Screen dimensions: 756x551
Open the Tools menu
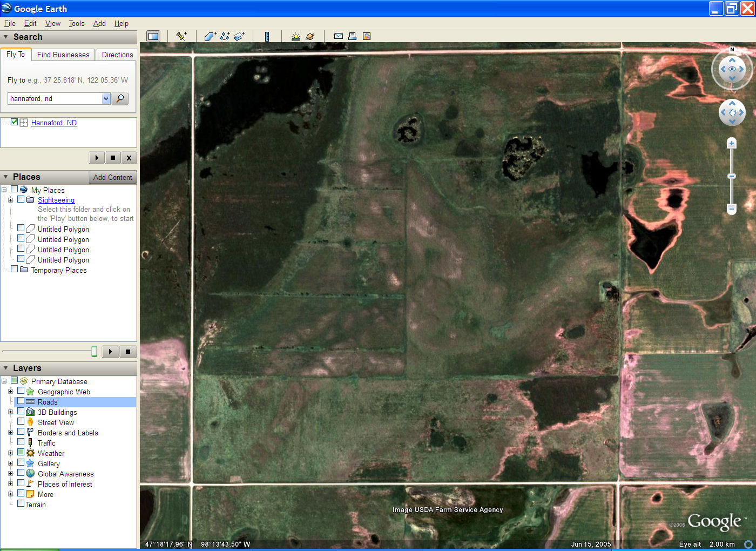pyautogui.click(x=77, y=23)
